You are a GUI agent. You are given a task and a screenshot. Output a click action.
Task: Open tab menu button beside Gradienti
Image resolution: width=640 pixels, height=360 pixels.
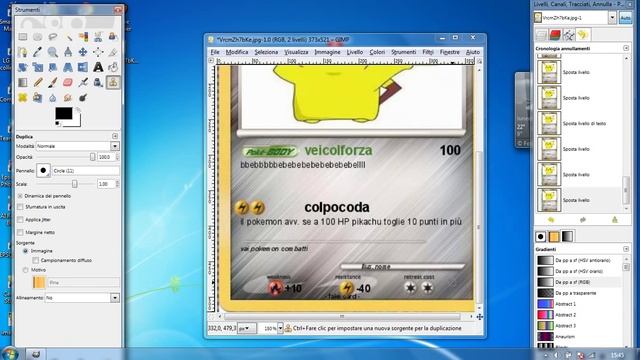coord(626,249)
